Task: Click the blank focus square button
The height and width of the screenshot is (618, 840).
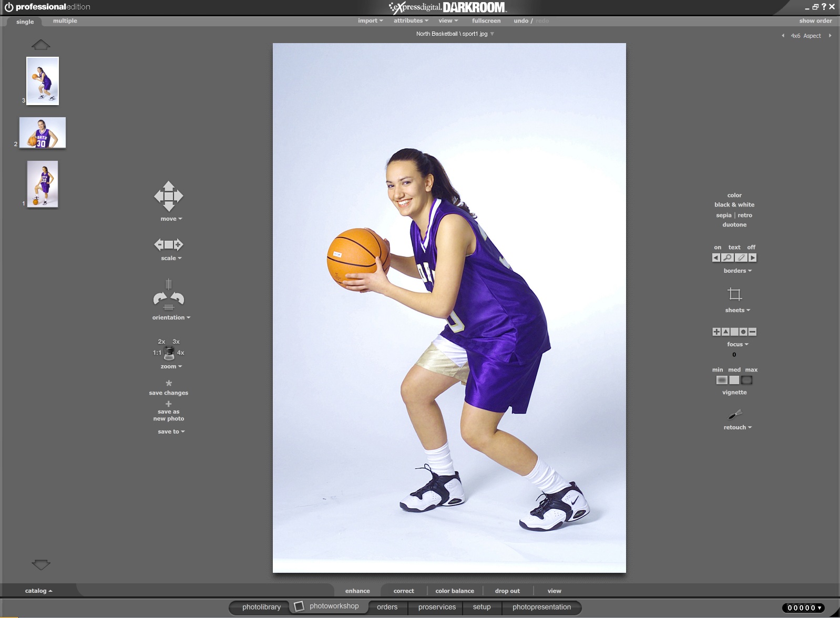Action: point(734,332)
